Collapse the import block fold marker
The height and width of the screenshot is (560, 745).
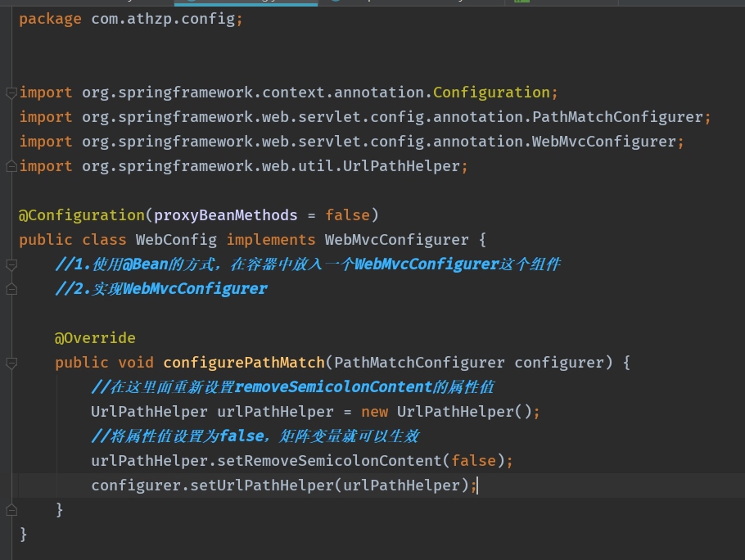tap(11, 93)
